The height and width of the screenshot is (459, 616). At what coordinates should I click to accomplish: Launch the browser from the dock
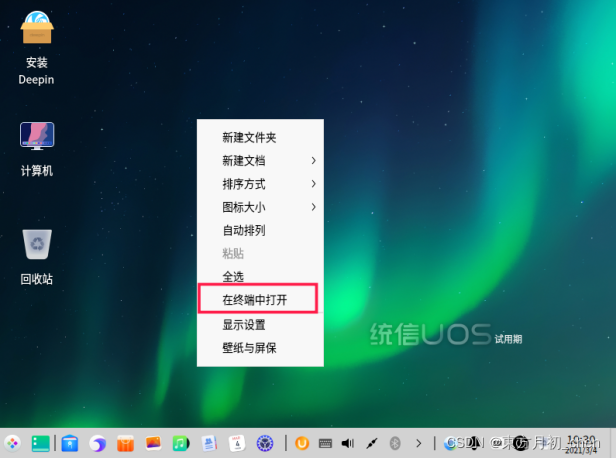point(97,444)
